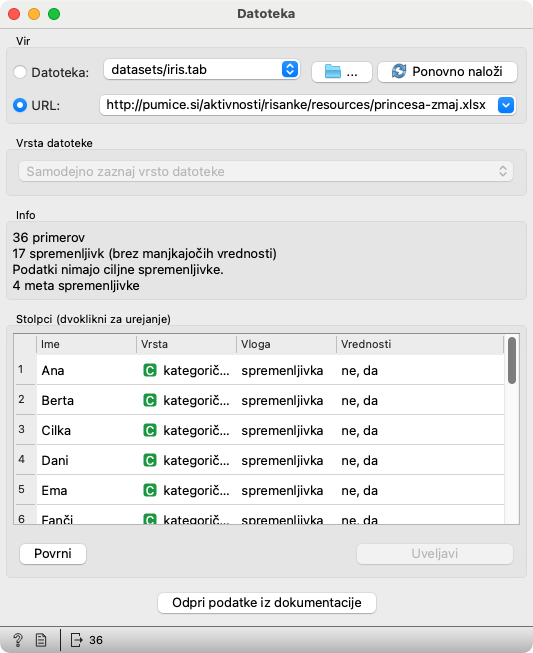Click the help question mark icon

pyautogui.click(x=18, y=640)
